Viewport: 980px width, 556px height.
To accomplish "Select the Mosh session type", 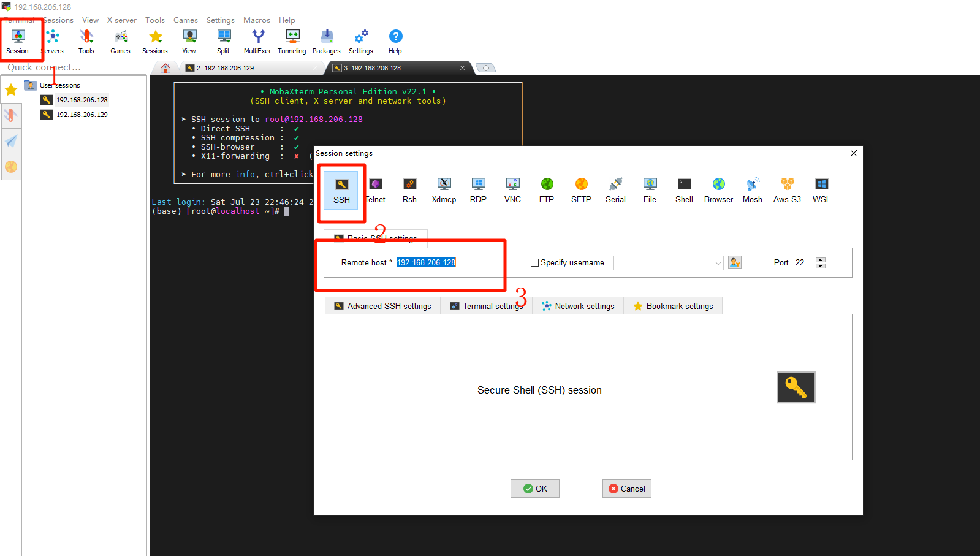I will pyautogui.click(x=753, y=191).
